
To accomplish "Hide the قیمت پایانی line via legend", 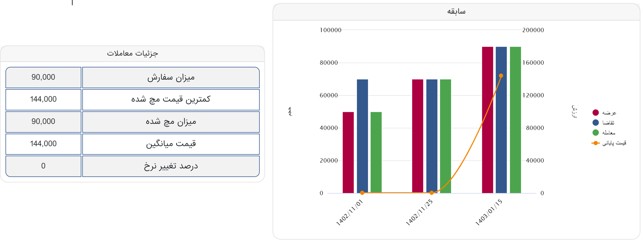I will click(x=609, y=143).
